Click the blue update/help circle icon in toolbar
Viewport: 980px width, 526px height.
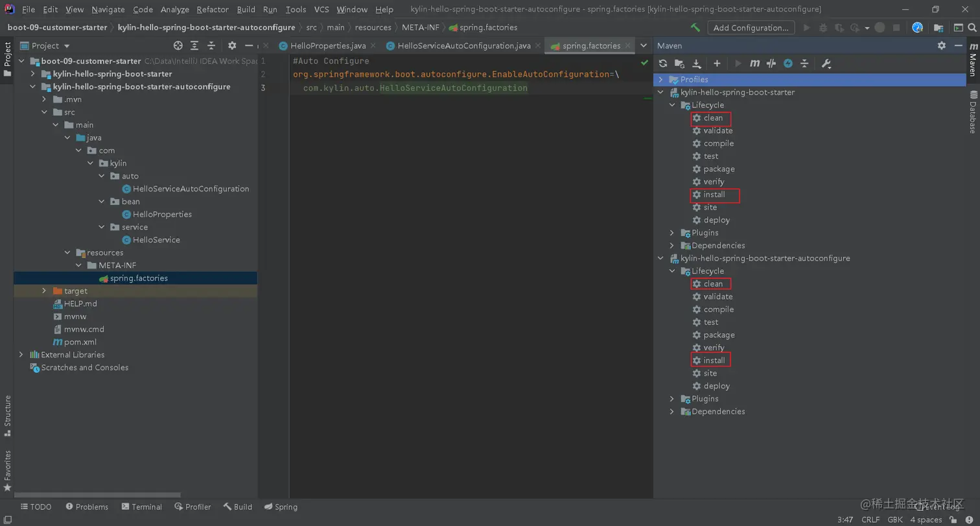coord(918,27)
